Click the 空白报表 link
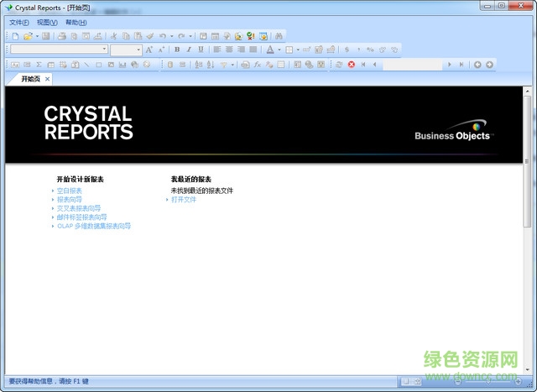The height and width of the screenshot is (392, 537). point(69,191)
